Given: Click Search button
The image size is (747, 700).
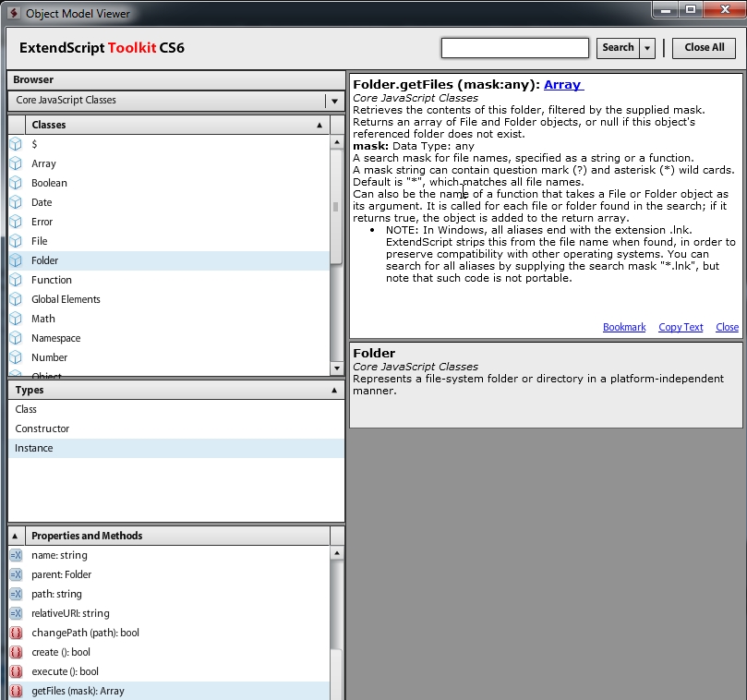Looking at the screenshot, I should coord(618,48).
